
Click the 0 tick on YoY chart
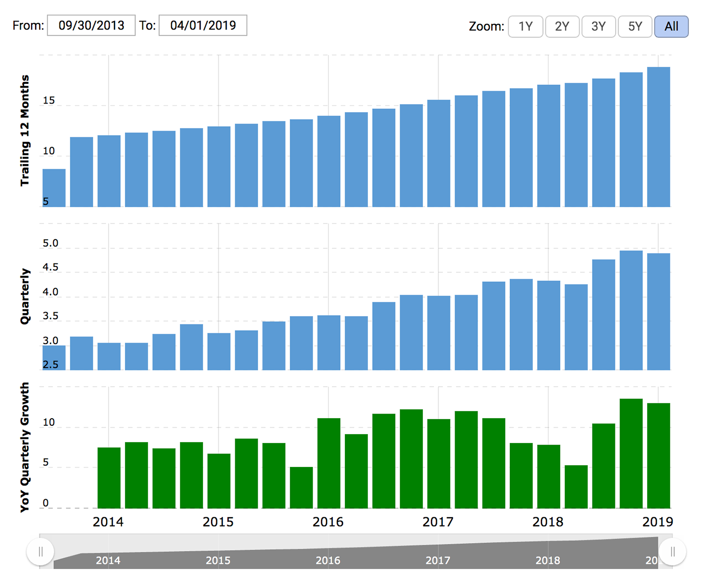pos(45,503)
